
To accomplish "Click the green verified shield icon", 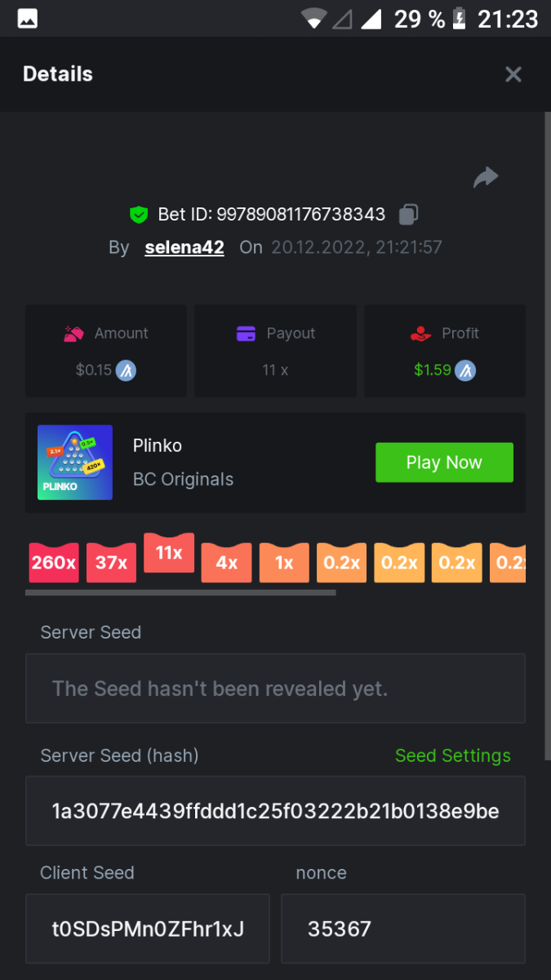I will 139,215.
